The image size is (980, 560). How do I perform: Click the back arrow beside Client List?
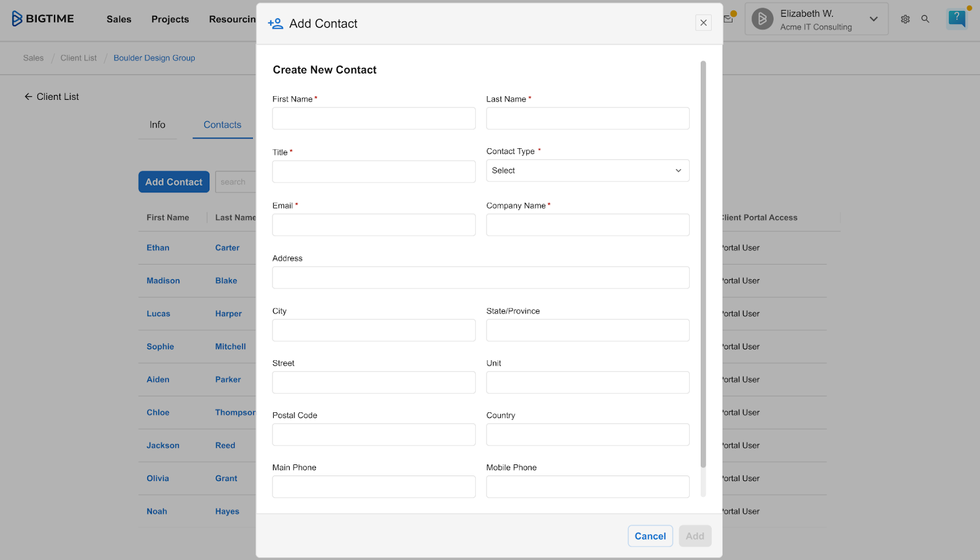point(28,96)
